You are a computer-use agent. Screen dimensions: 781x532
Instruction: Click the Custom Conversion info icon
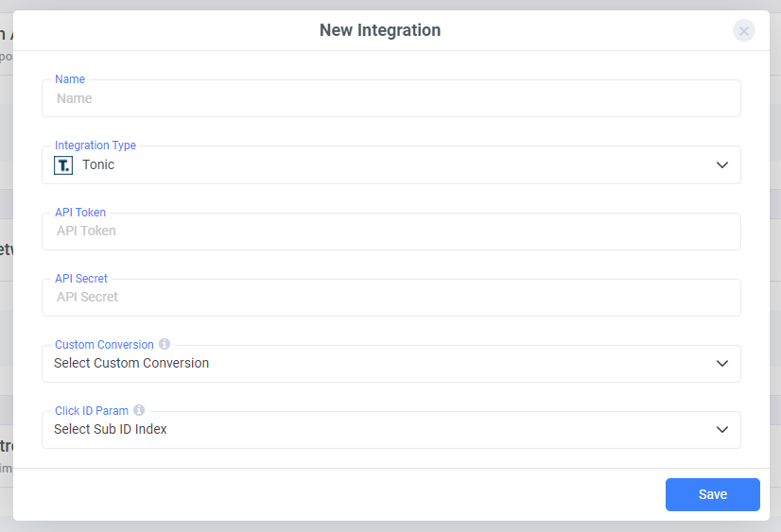click(165, 344)
